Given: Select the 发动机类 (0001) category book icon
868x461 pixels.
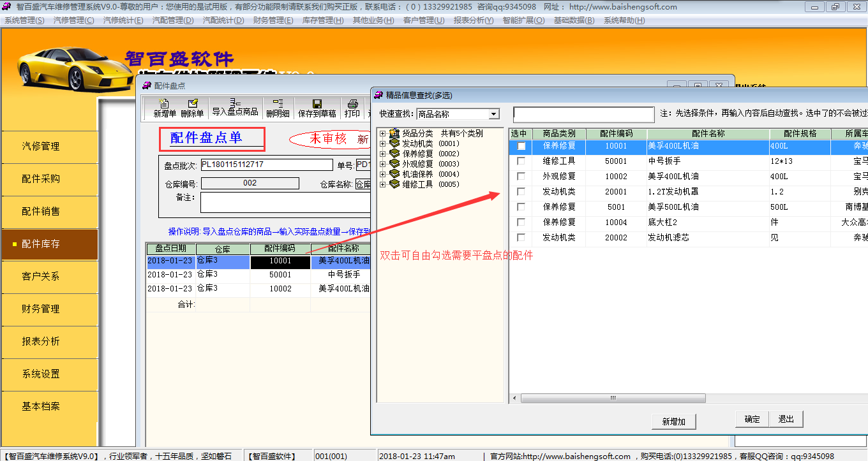Looking at the screenshot, I should pyautogui.click(x=394, y=143).
